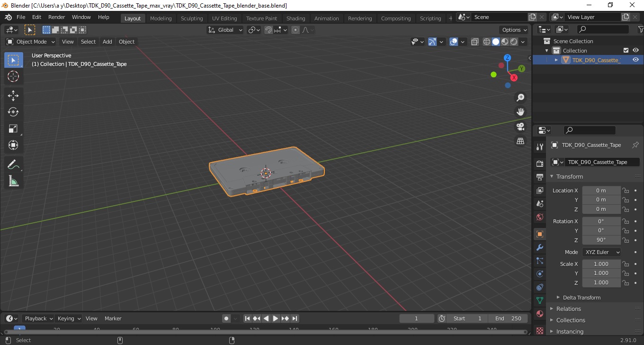
Task: Open the timeline Marker menu
Action: point(113,318)
